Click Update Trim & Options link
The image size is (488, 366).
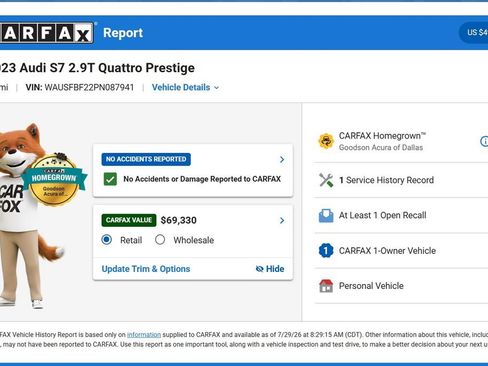(x=146, y=269)
